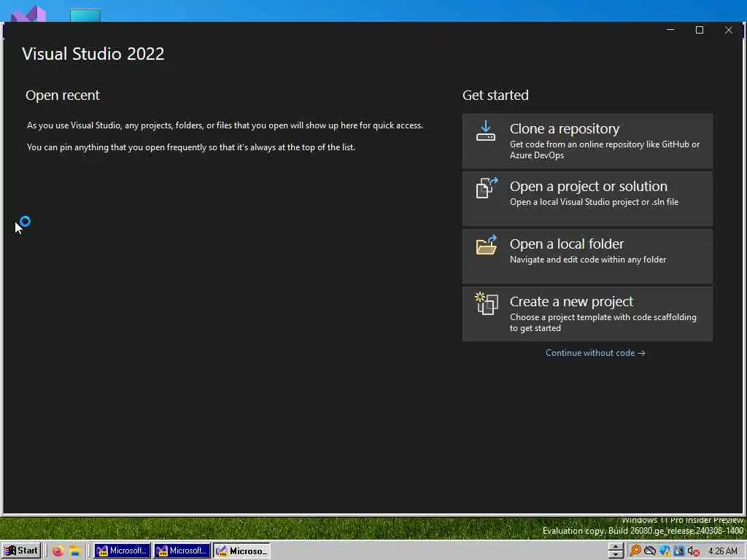Image resolution: width=747 pixels, height=560 pixels.
Task: Choose Open a project or solution
Action: click(587, 198)
